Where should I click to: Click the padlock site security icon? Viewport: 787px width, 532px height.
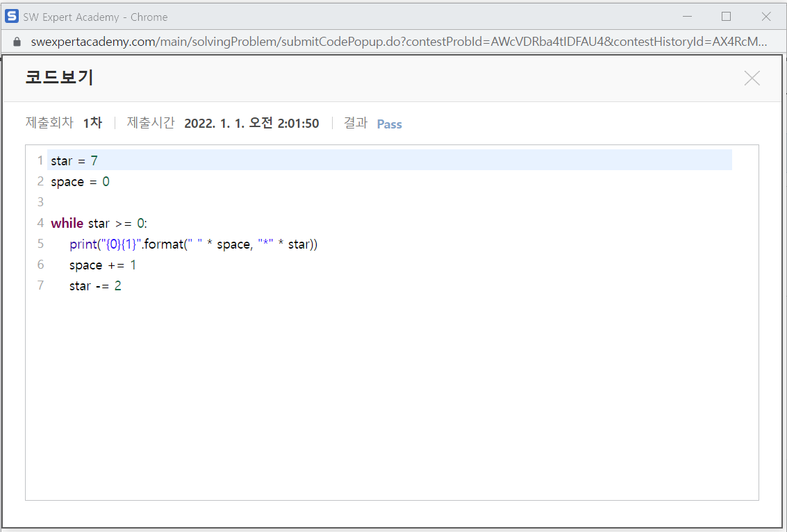coord(17,42)
